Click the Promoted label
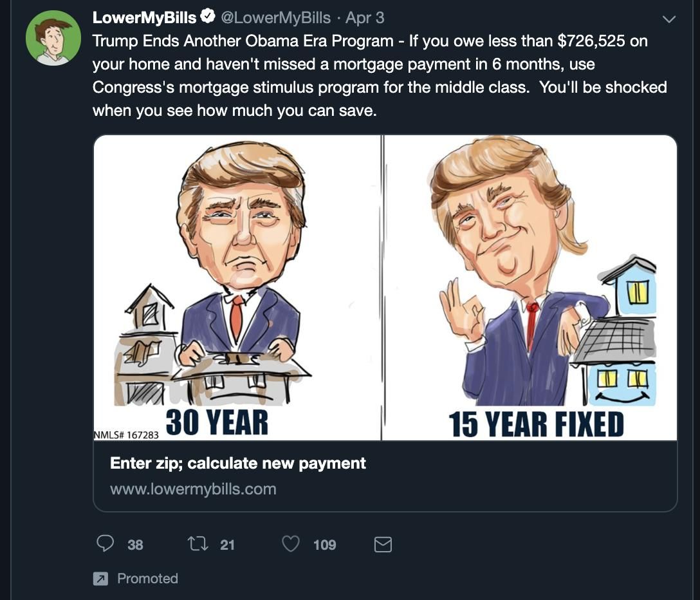The width and height of the screenshot is (700, 600). [x=147, y=579]
